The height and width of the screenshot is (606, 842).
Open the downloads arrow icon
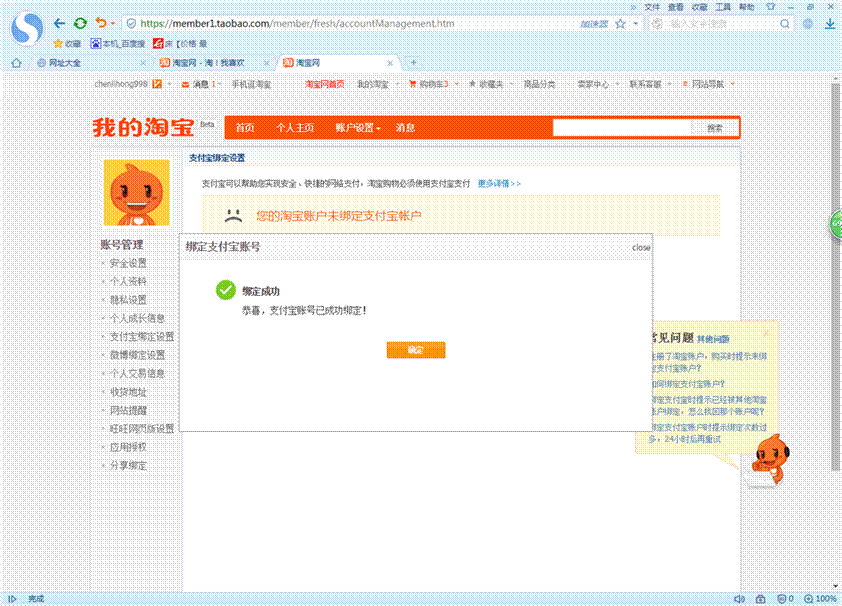830,24
